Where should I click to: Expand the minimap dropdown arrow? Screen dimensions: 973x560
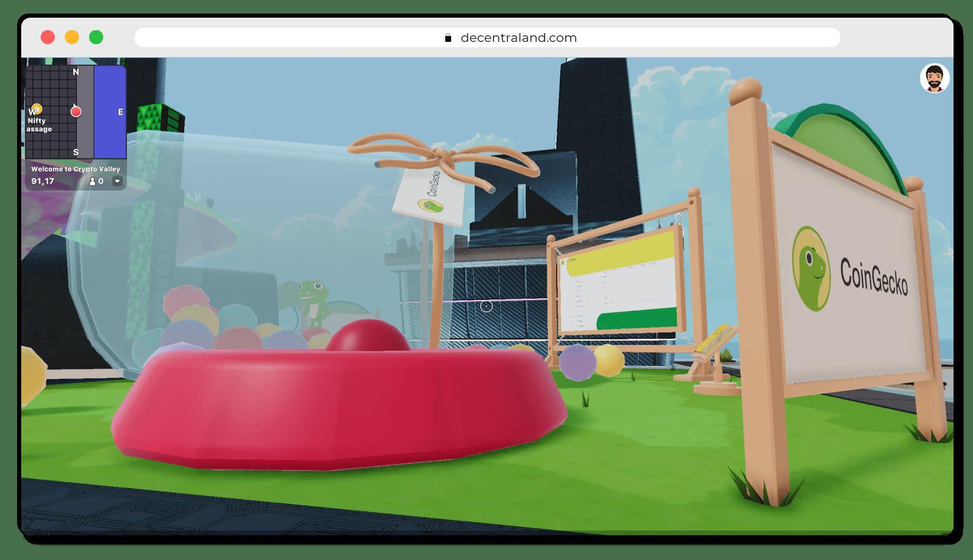[x=117, y=182]
